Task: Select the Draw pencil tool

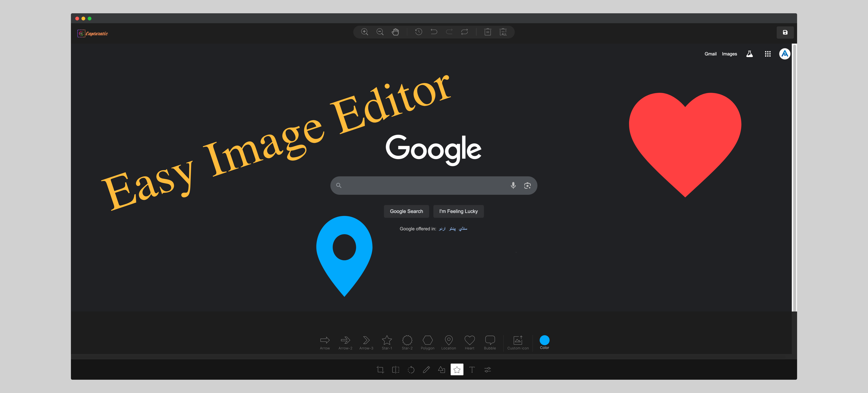Action: pyautogui.click(x=426, y=370)
